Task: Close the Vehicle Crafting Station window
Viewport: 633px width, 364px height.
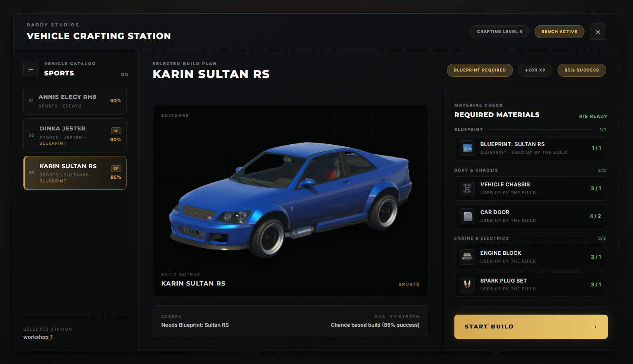Action: 598,32
